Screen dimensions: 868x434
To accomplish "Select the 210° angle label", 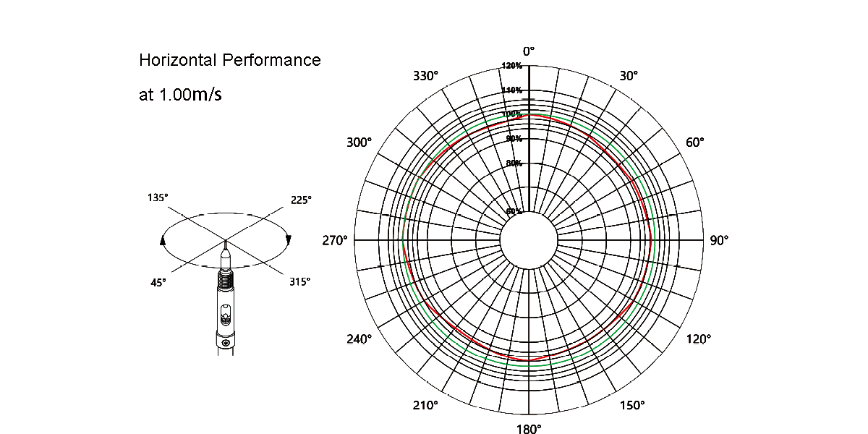I will point(425,405).
